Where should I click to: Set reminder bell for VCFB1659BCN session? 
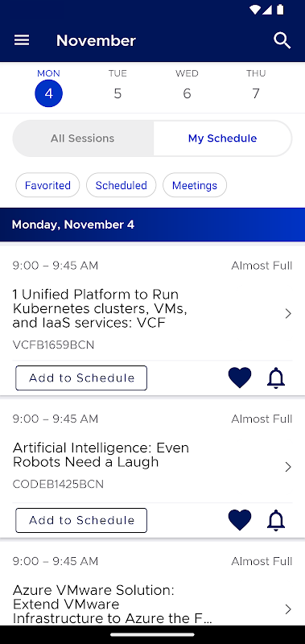[276, 378]
